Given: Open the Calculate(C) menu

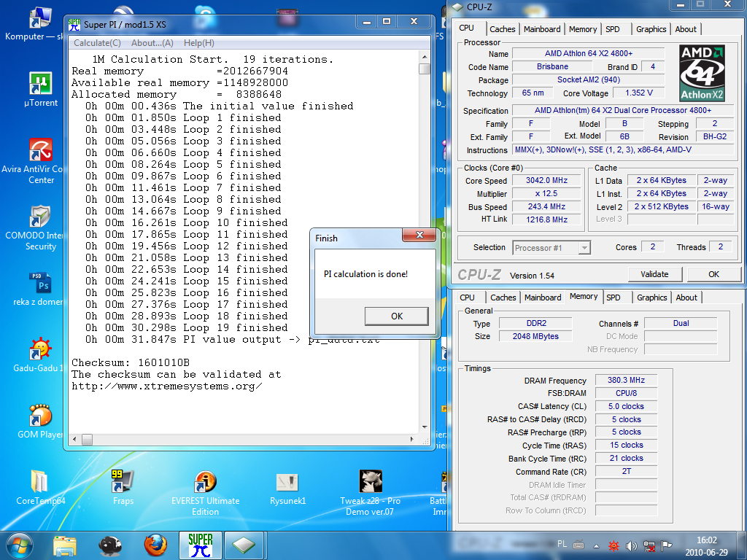Looking at the screenshot, I should [97, 43].
